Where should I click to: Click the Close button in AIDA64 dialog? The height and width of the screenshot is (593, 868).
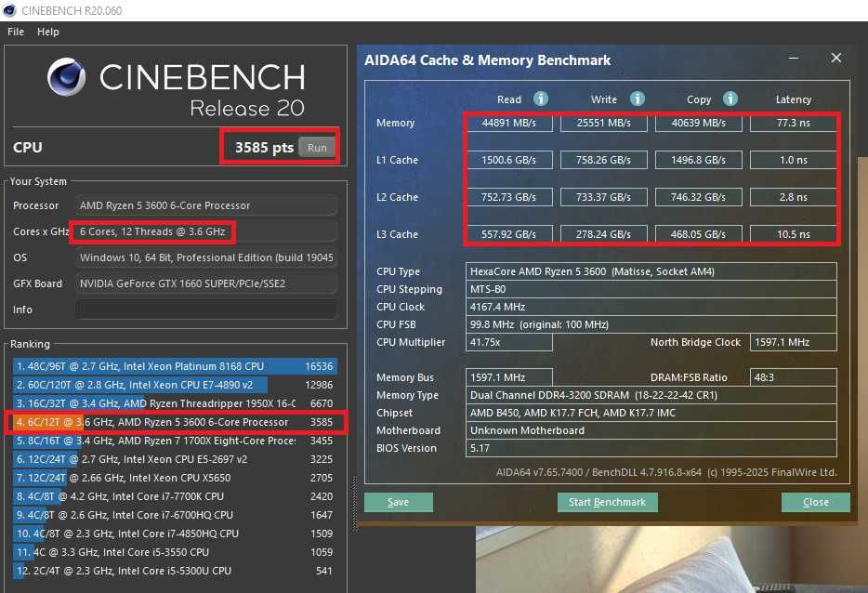pos(815,502)
